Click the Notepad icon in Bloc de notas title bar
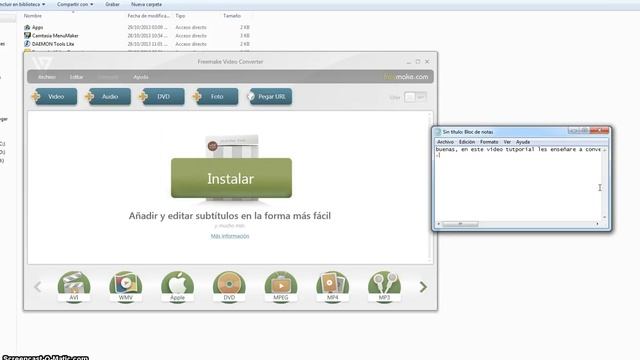The width and height of the screenshot is (640, 360). (x=438, y=132)
